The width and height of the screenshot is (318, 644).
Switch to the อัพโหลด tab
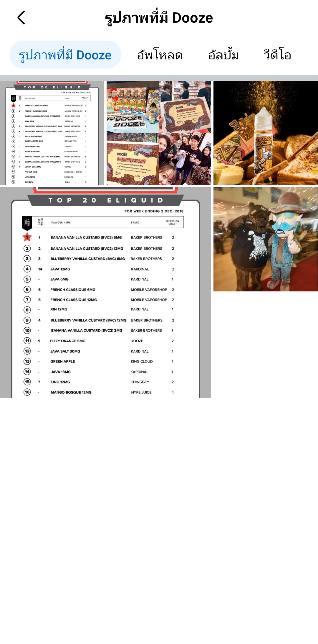coord(160,55)
